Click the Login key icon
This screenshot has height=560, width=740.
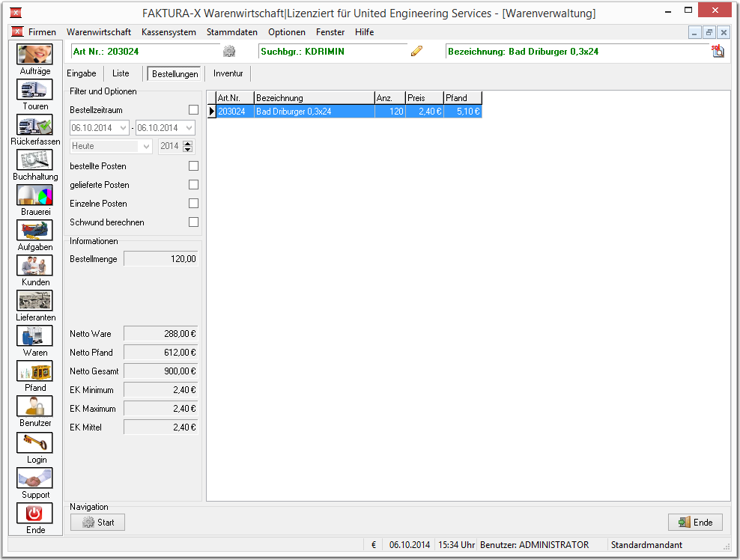click(34, 442)
